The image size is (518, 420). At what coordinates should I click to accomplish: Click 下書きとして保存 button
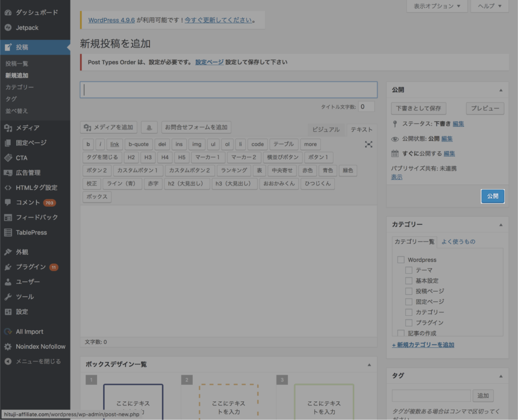(x=418, y=108)
